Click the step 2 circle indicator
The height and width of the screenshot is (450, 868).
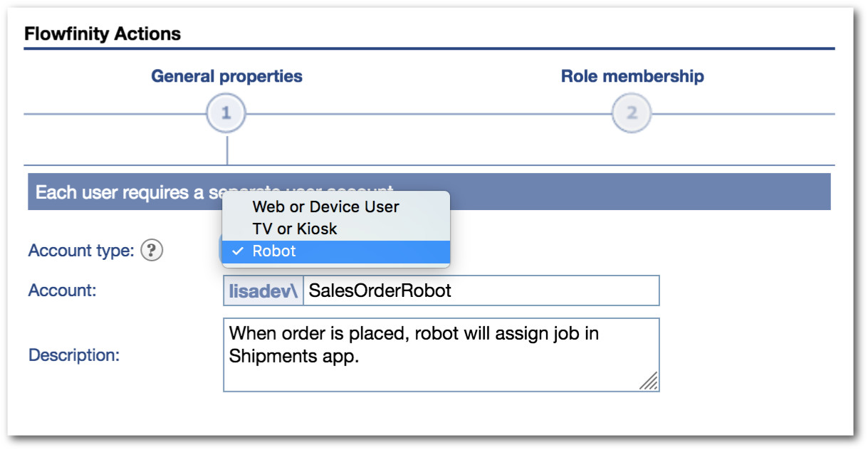point(632,114)
